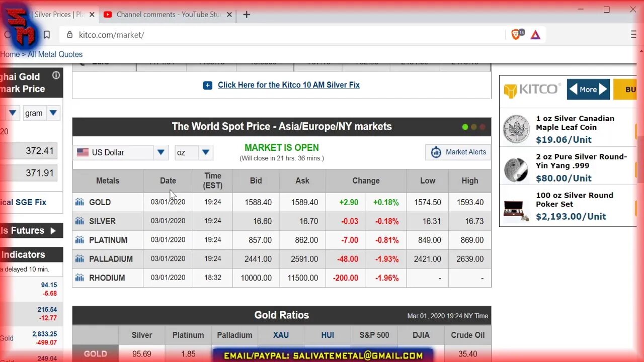Click the US flag icon in currency selector
The width and height of the screenshot is (644, 362).
click(x=83, y=152)
